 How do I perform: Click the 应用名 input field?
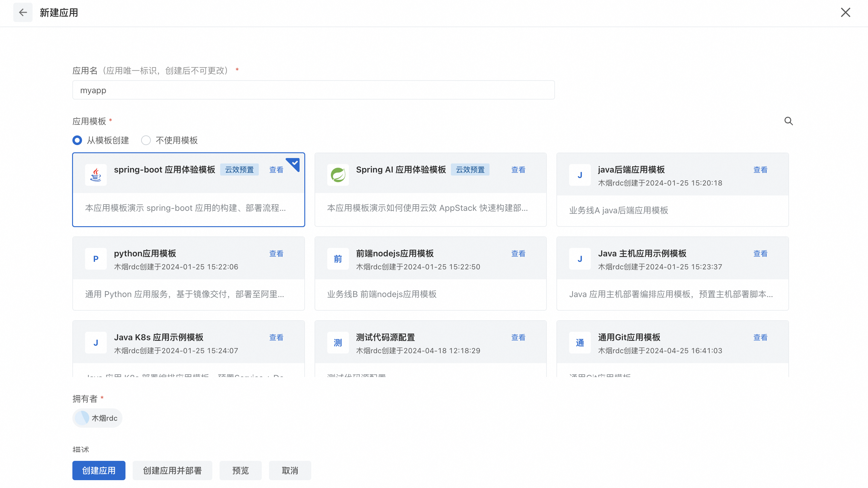[x=313, y=90]
